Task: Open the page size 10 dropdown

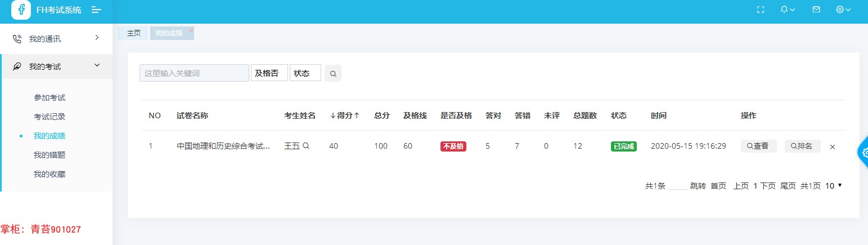Action: pyautogui.click(x=833, y=186)
